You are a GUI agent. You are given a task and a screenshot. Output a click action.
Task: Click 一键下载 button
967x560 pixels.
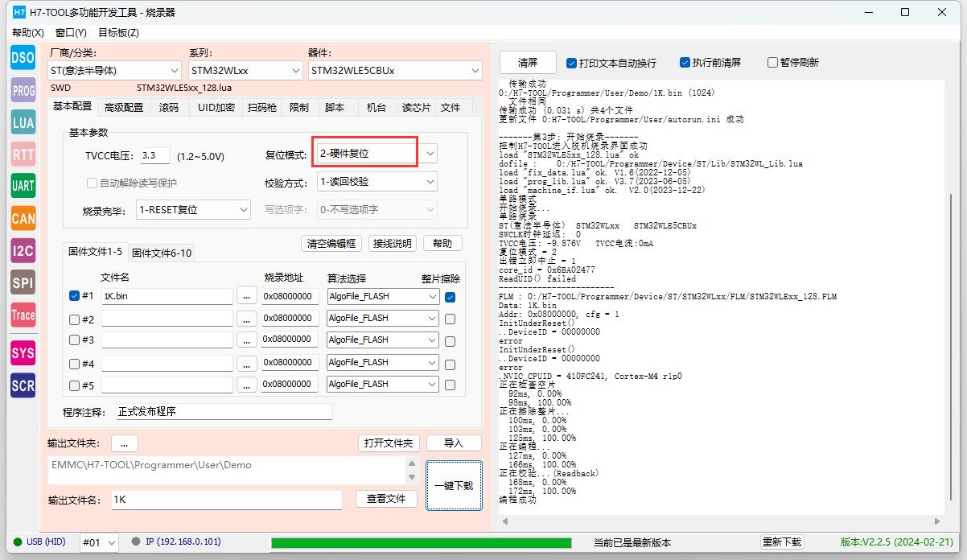coord(454,486)
